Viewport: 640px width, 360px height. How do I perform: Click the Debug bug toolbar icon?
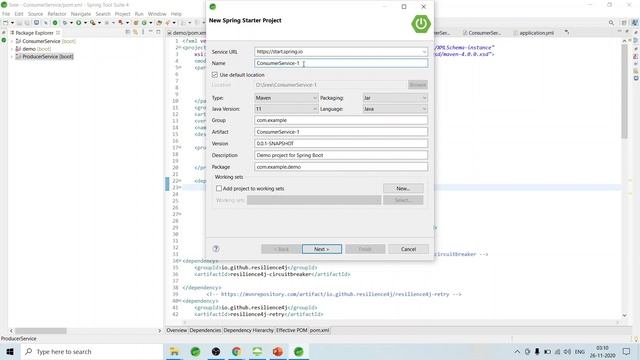pos(65,23)
